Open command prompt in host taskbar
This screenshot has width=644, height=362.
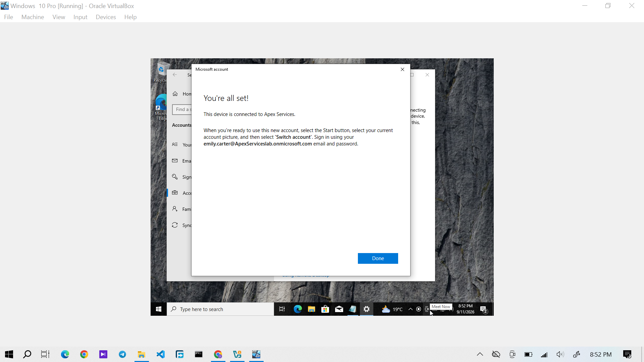[x=199, y=354]
